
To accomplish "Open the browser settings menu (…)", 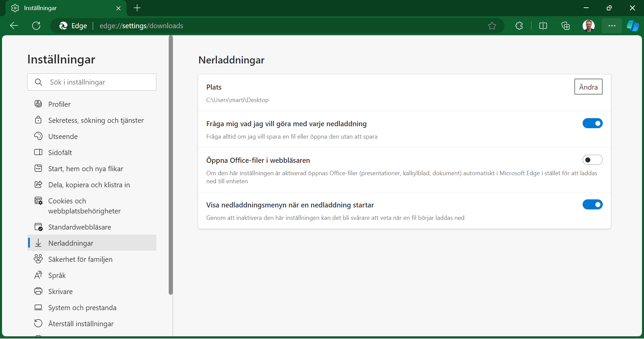I will pos(612,26).
